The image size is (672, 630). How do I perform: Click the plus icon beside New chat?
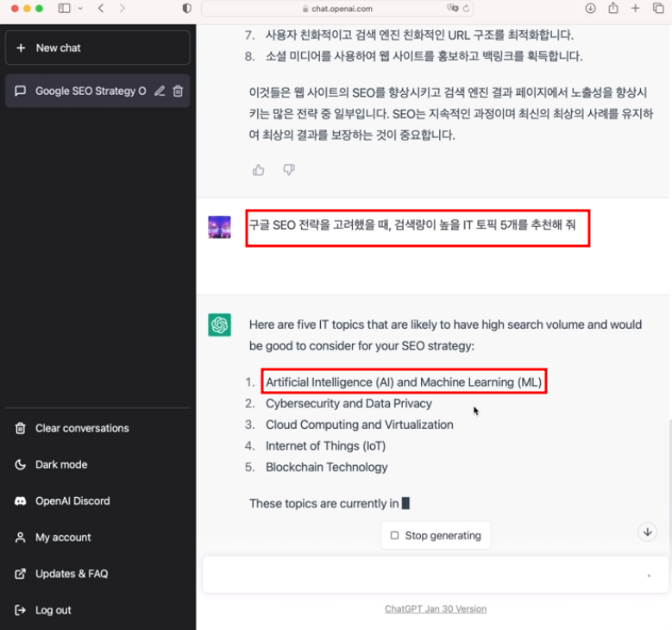pyautogui.click(x=21, y=48)
